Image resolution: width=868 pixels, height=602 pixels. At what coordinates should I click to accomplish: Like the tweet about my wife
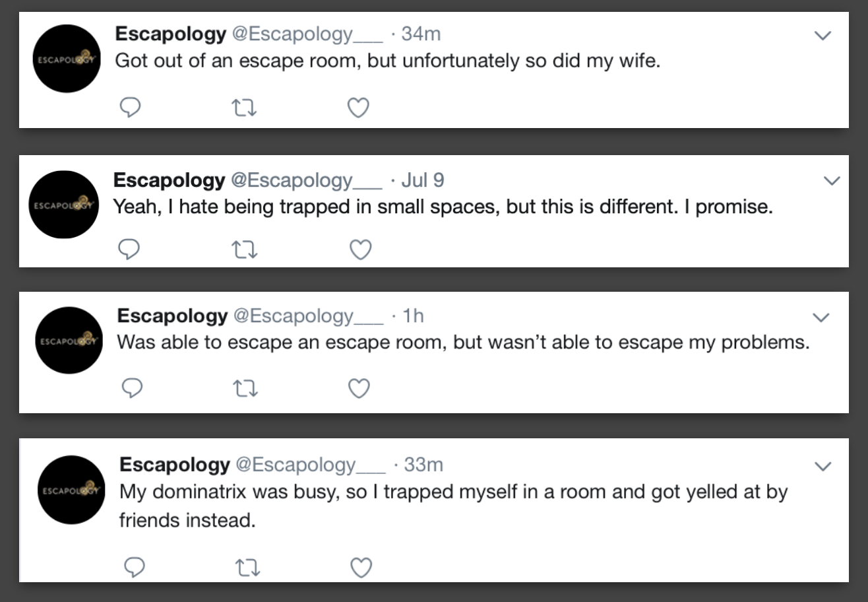[358, 108]
